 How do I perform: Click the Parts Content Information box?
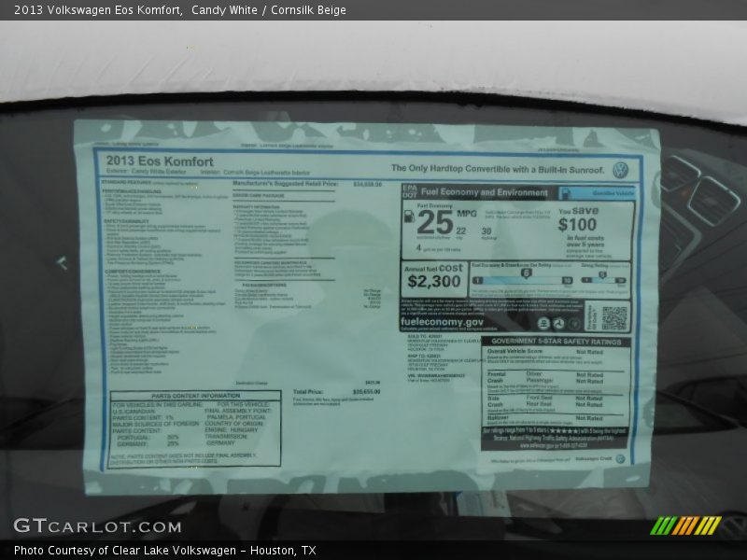click(x=195, y=428)
